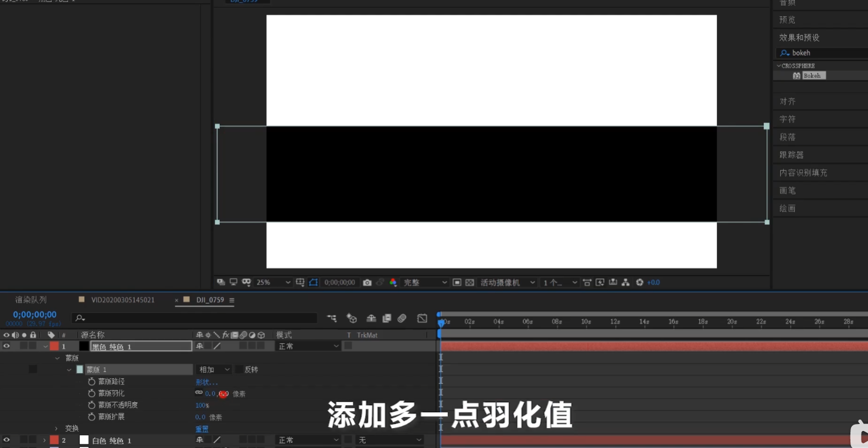Open the 字符 panel
This screenshot has height=448, width=868.
787,119
